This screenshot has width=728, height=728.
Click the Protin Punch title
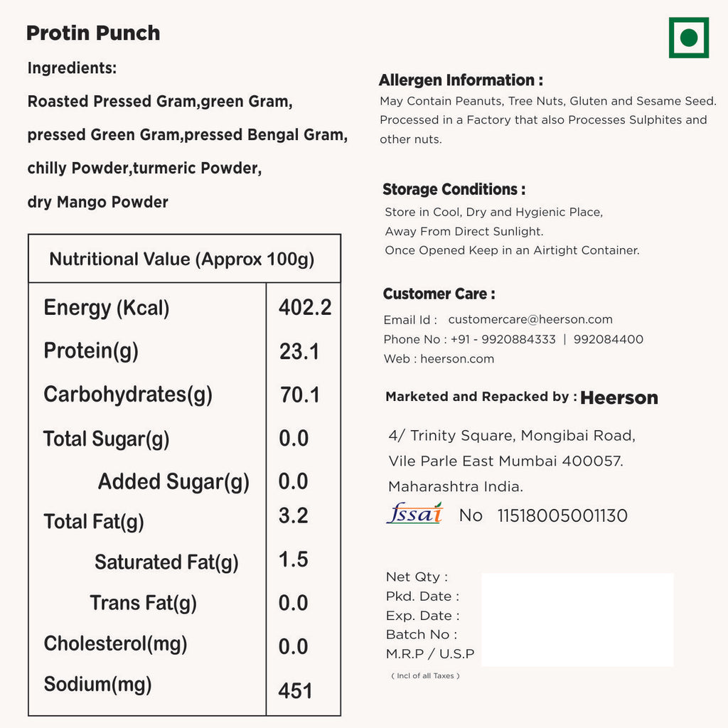pos(93,33)
